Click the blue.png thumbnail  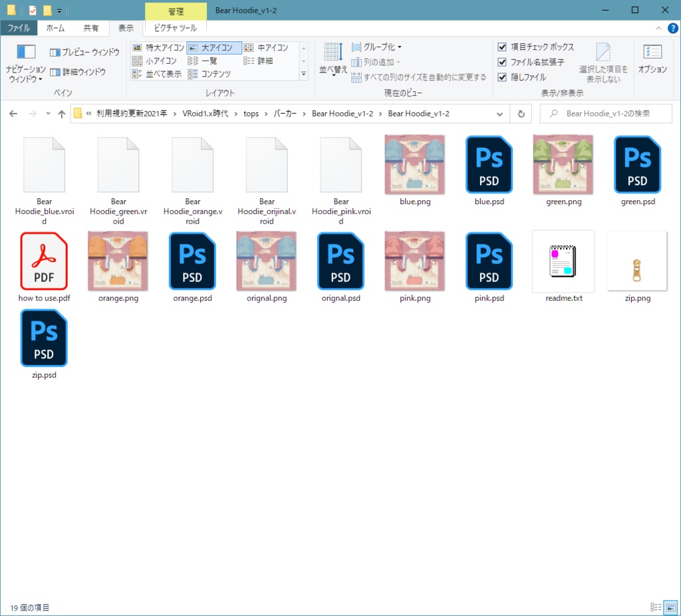click(415, 164)
